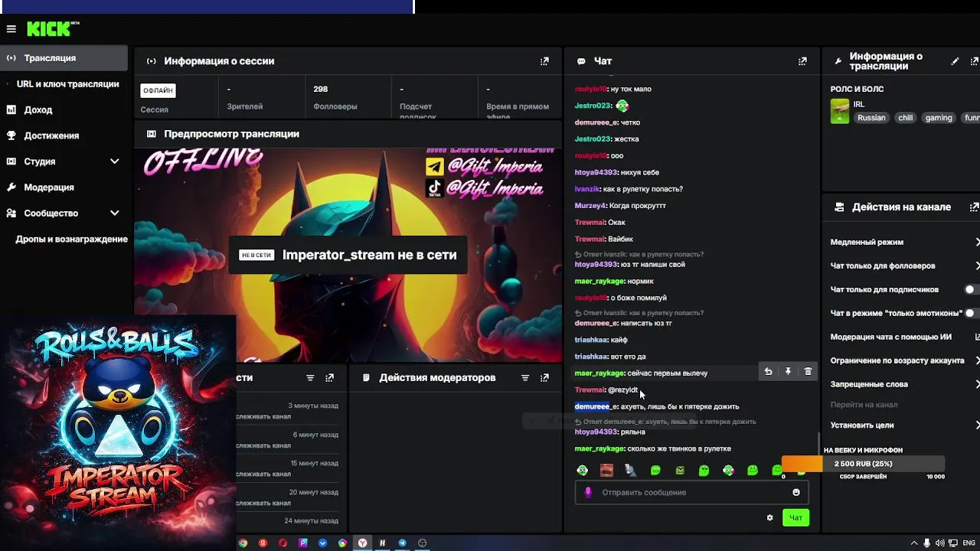
Task: Open filter in the activity feed panel
Action: click(x=310, y=378)
